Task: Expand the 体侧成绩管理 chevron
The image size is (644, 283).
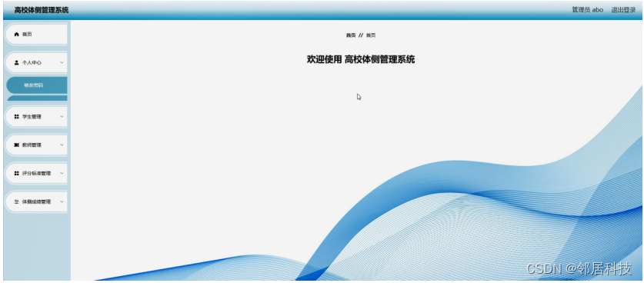Action: tap(62, 202)
